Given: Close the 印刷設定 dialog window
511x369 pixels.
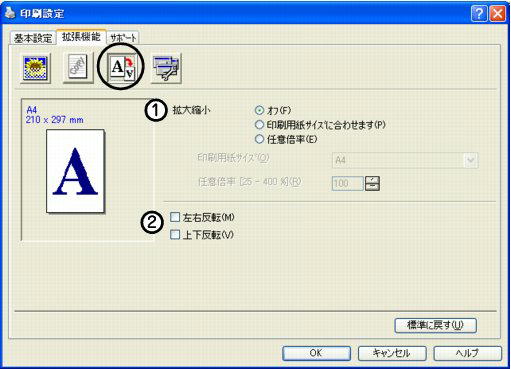Looking at the screenshot, I should click(497, 14).
